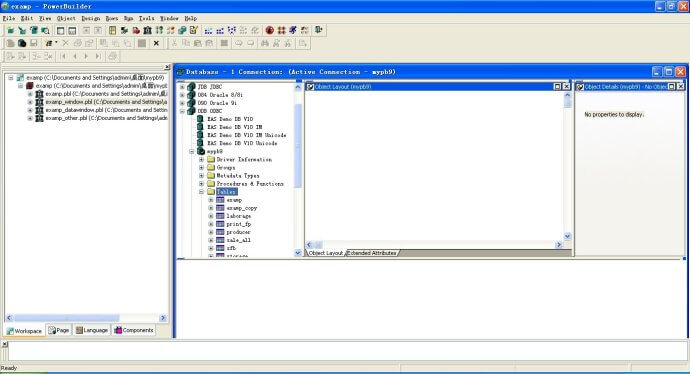Toggle the System Tree pane icon
This screenshot has height=374, width=690.
point(61,30)
